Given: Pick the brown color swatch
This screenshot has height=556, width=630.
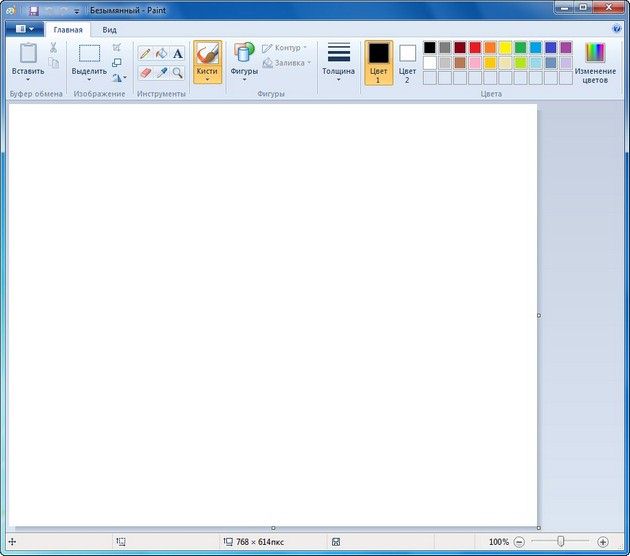Looking at the screenshot, I should tap(460, 63).
